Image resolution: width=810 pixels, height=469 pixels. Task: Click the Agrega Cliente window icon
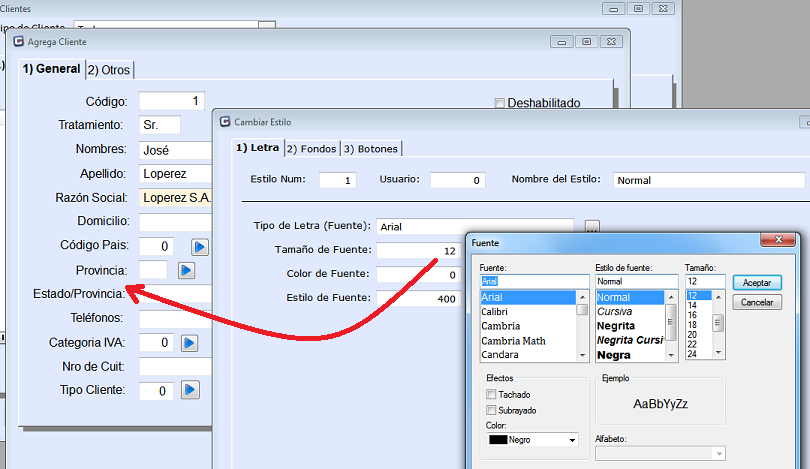(18, 42)
